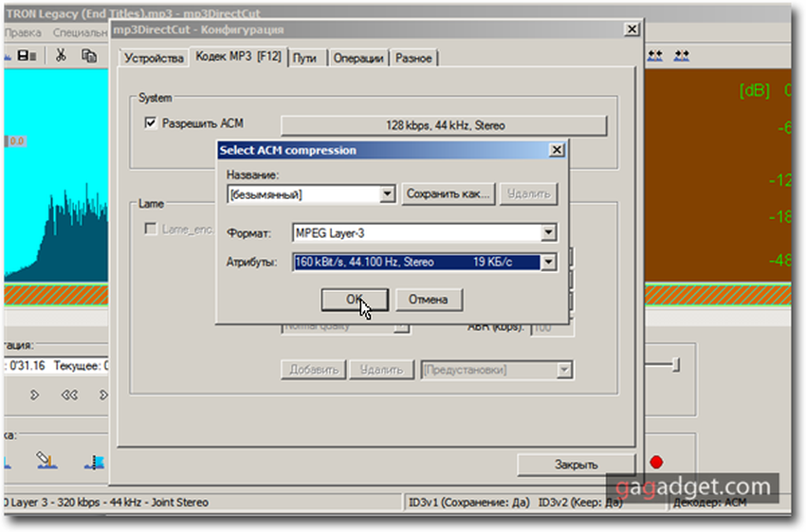The width and height of the screenshot is (806, 532).
Task: Click the scissors cut icon in toolbar
Action: tap(61, 56)
